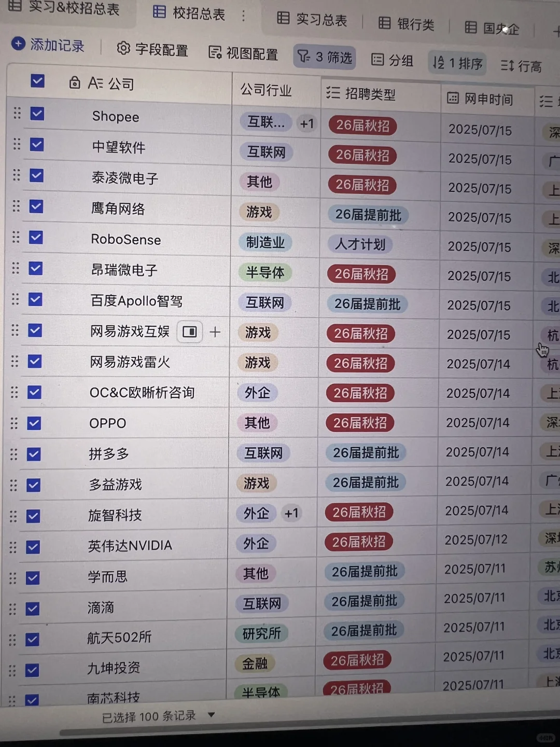Uncheck the 泰凌微电子 row checkbox
The width and height of the screenshot is (560, 747).
point(36,175)
